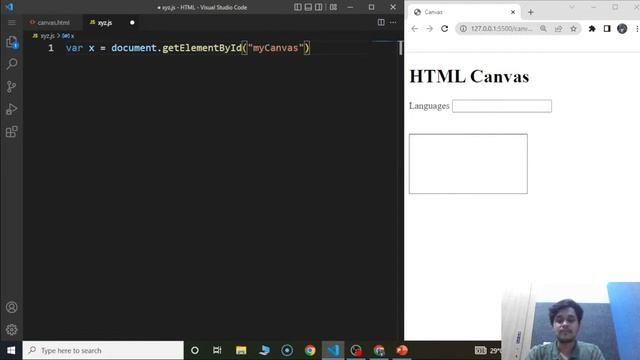Click xyz.js in the breadcrumb
This screenshot has height=360, width=640.
(x=47, y=36)
